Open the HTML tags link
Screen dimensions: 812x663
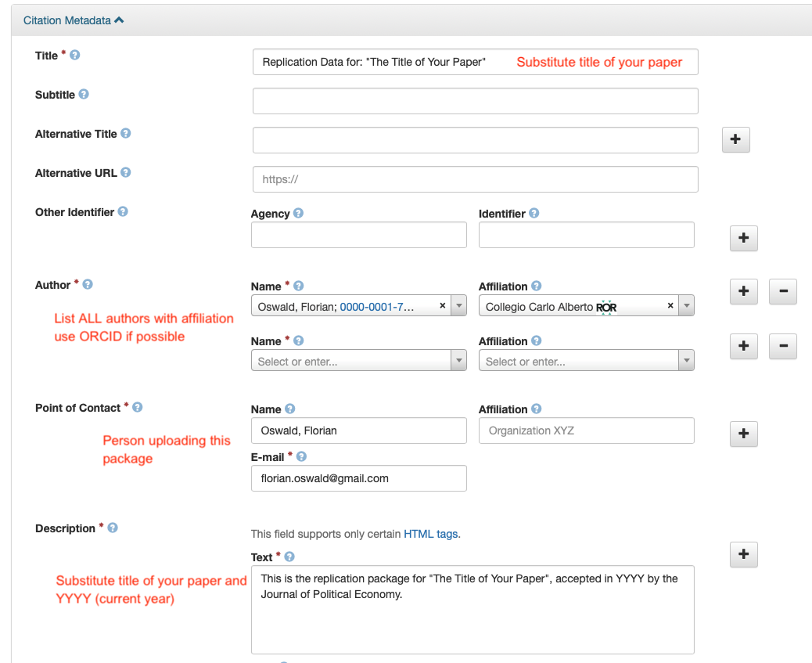tap(431, 534)
